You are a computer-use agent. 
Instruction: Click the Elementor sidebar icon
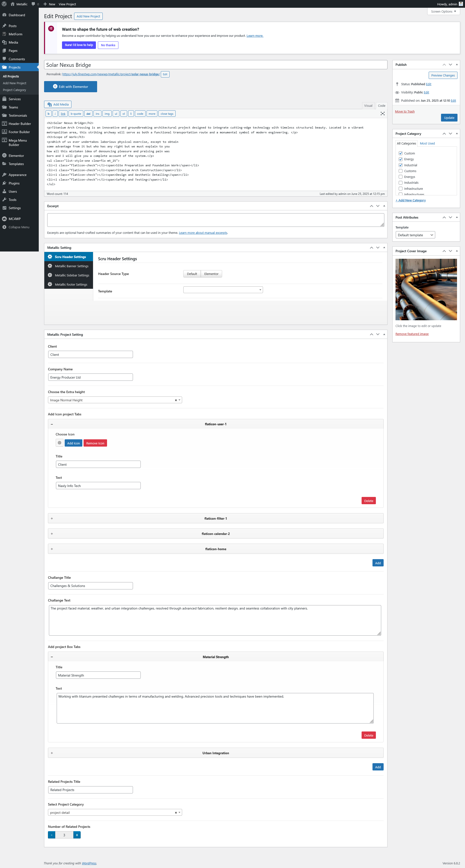(4, 156)
